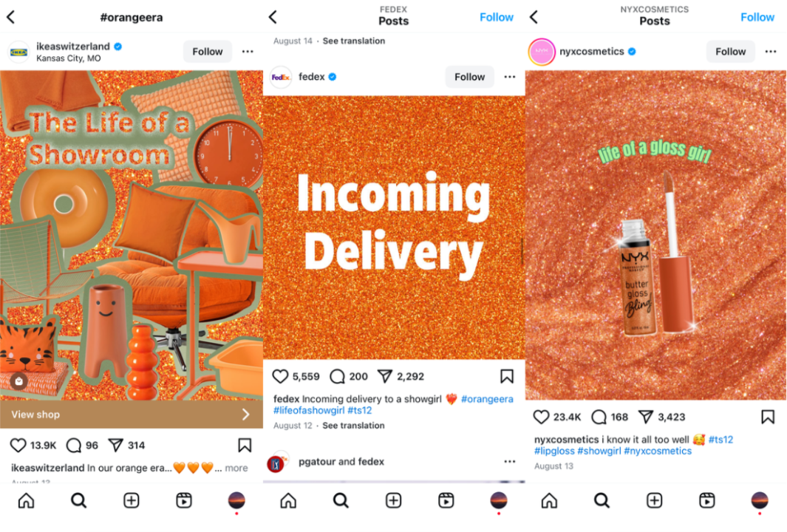787x532 pixels.
Task: Bookmark the ikeaswitzerland post
Action: pyautogui.click(x=245, y=445)
